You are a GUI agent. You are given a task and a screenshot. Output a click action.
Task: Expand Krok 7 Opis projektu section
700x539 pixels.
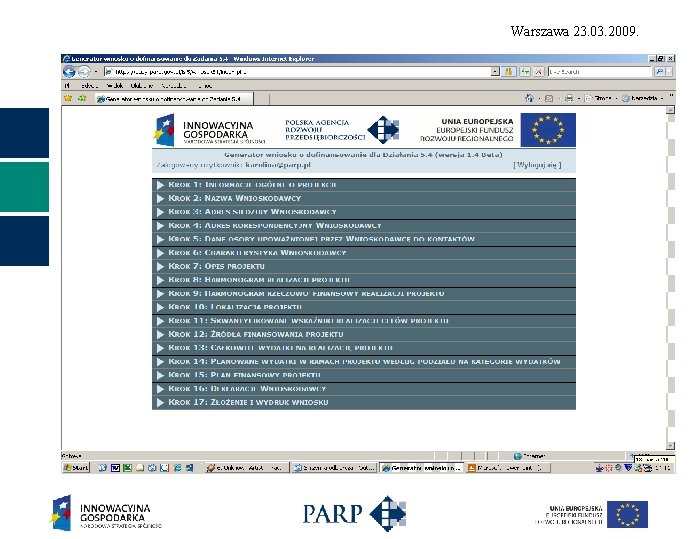point(363,267)
